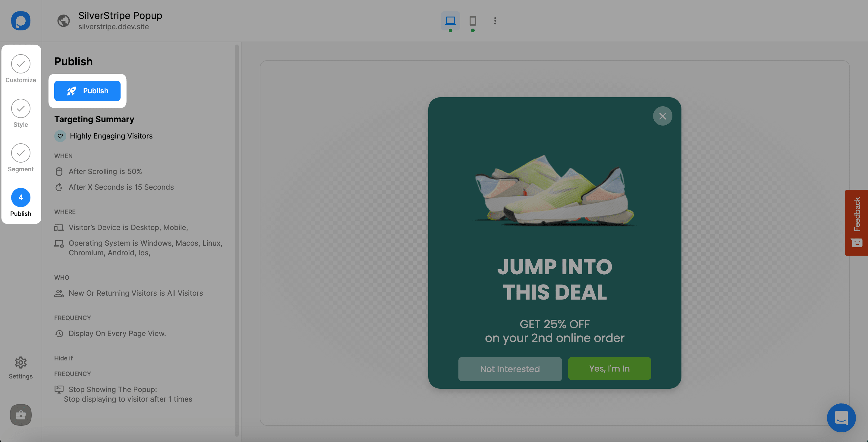Click the timer icon for After X Seconds
868x442 pixels.
click(x=59, y=187)
